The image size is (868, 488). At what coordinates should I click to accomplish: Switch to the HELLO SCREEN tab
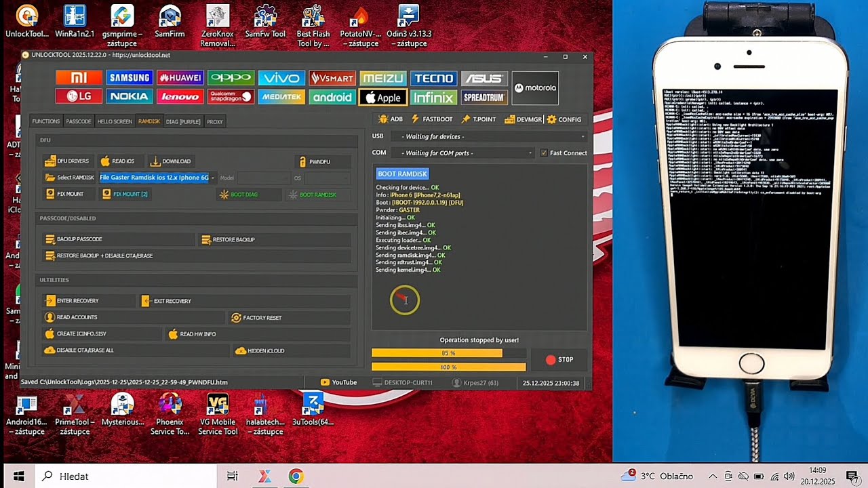coord(115,121)
